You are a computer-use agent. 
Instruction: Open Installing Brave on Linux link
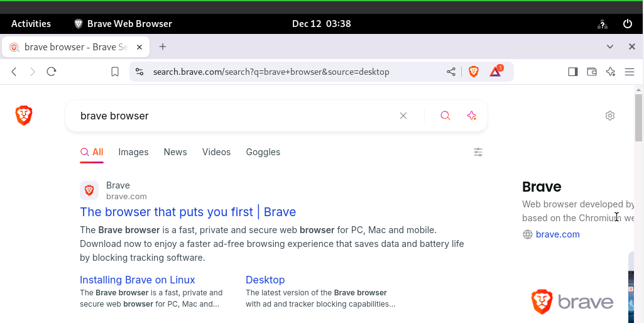point(137,280)
